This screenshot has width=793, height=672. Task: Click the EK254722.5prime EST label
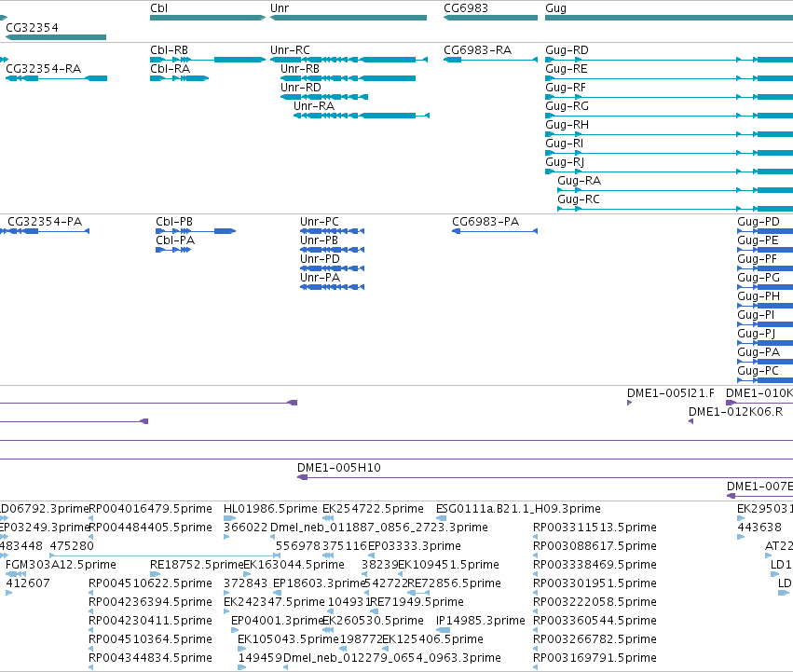pos(374,509)
